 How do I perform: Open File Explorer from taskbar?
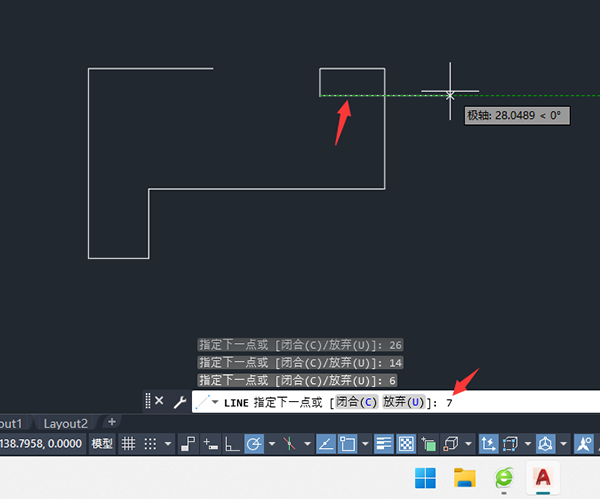pos(465,478)
